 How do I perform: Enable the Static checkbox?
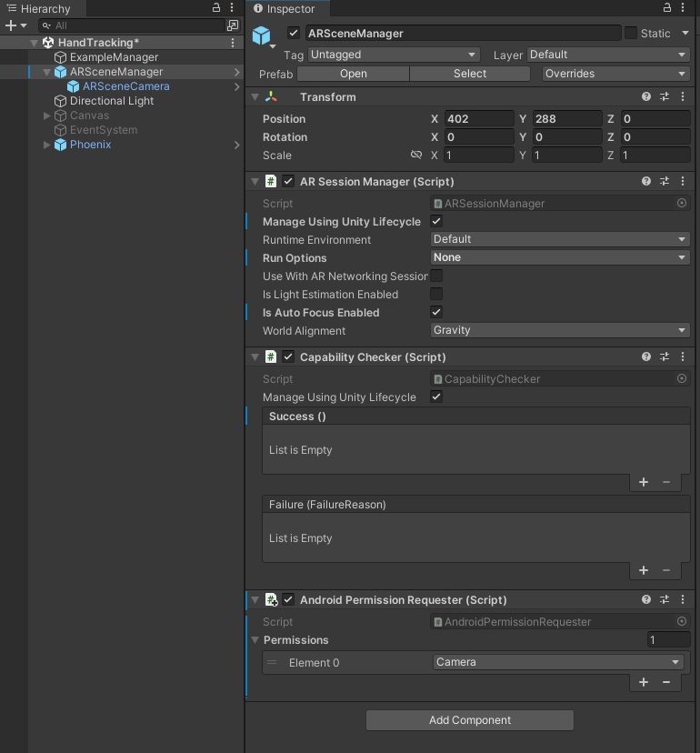(631, 33)
